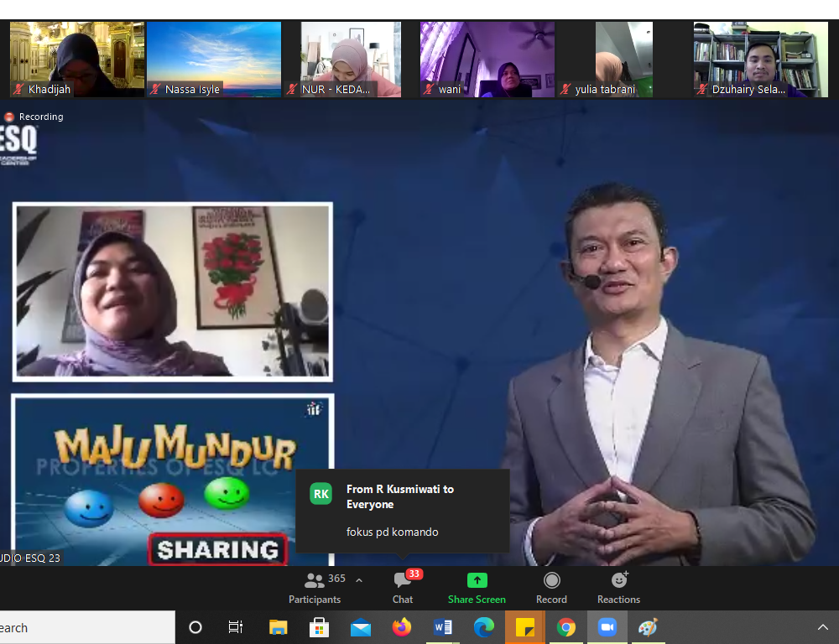This screenshot has height=644, width=839.
Task: Open Sticky Notes from the taskbar
Action: pyautogui.click(x=525, y=627)
